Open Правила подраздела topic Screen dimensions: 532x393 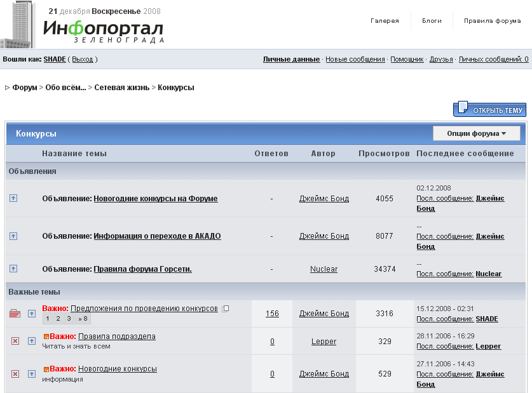[x=117, y=336]
